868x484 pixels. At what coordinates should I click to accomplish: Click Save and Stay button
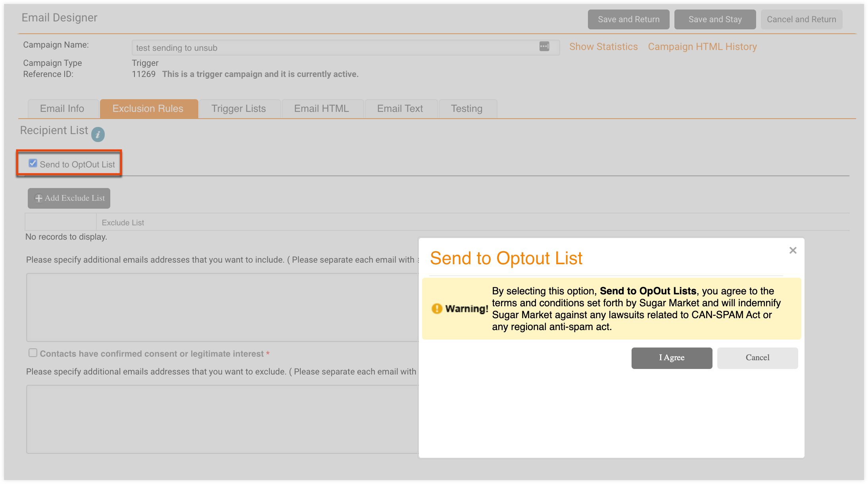coord(716,19)
